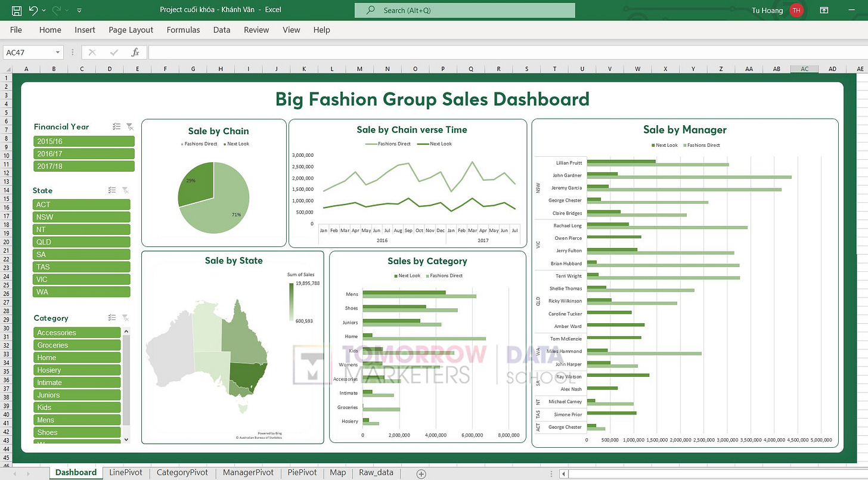Filter by WA in State slicer
Image resolution: width=868 pixels, height=480 pixels.
(82, 292)
